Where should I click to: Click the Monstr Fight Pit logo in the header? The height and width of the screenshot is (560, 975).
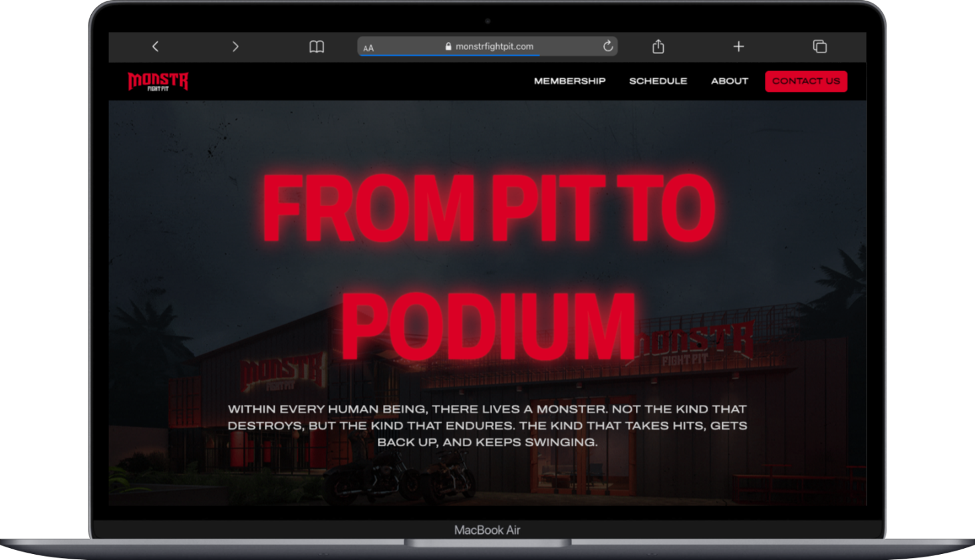pos(158,81)
